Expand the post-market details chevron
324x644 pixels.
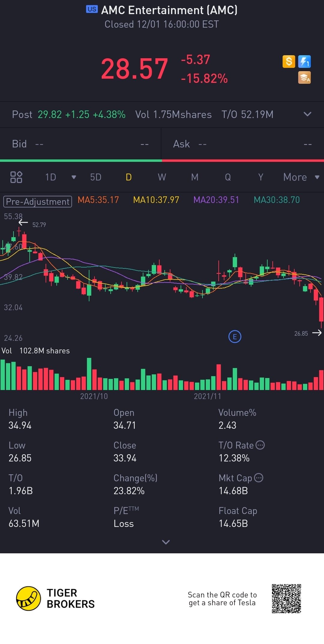tap(307, 114)
